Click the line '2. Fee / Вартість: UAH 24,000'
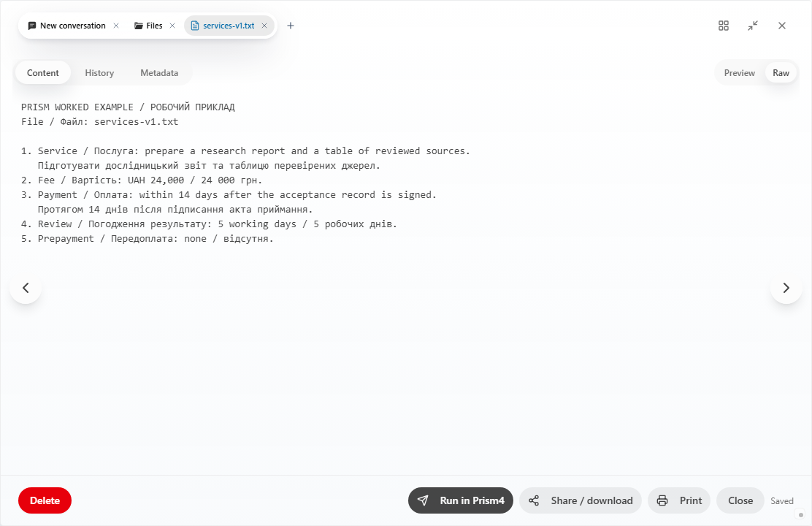 pos(142,180)
